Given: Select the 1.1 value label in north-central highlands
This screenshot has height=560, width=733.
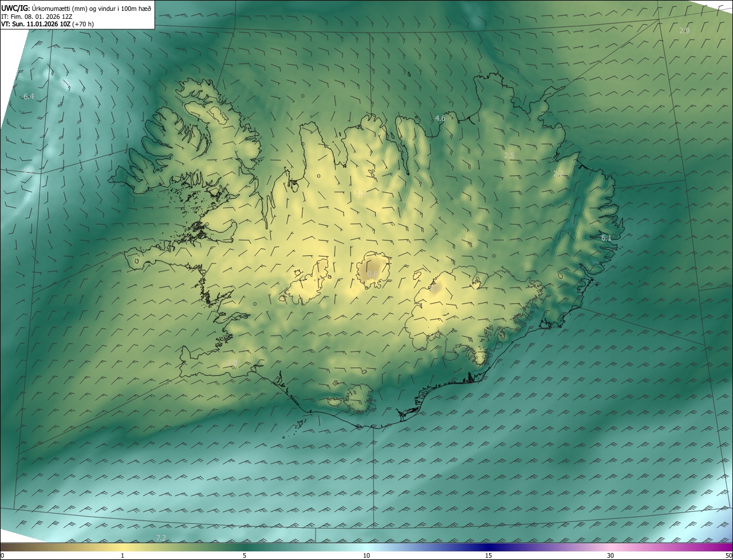Looking at the screenshot, I should tap(360, 194).
